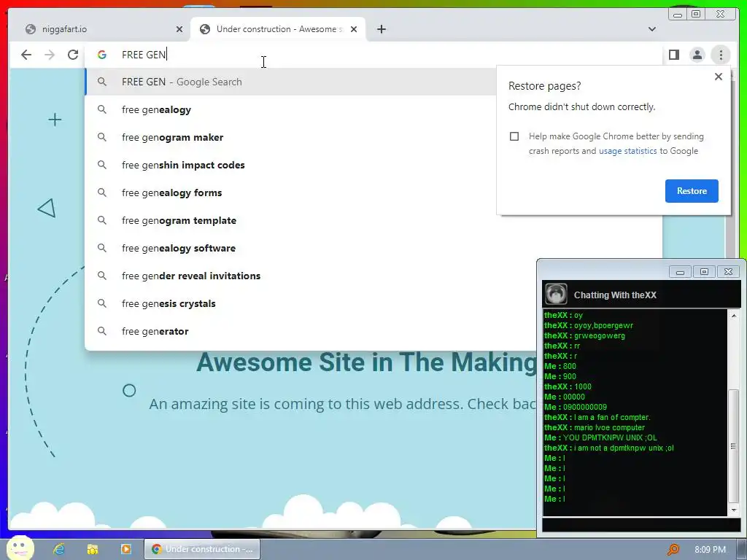747x560 pixels.
Task: Click the 8:09 PM clock
Action: pos(710,550)
